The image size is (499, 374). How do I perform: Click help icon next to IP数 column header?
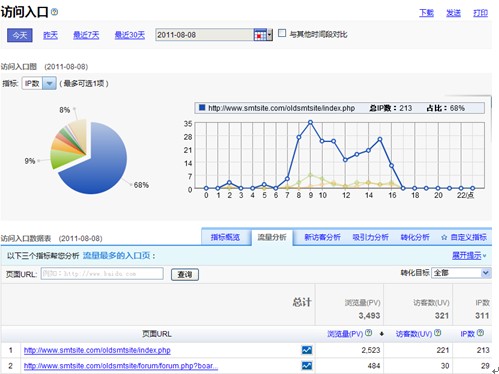click(480, 333)
